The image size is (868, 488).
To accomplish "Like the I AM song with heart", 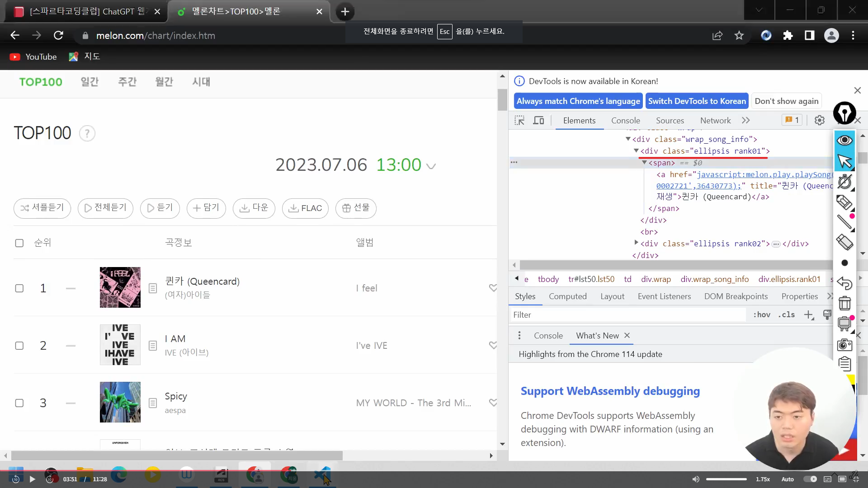I will click(x=493, y=345).
